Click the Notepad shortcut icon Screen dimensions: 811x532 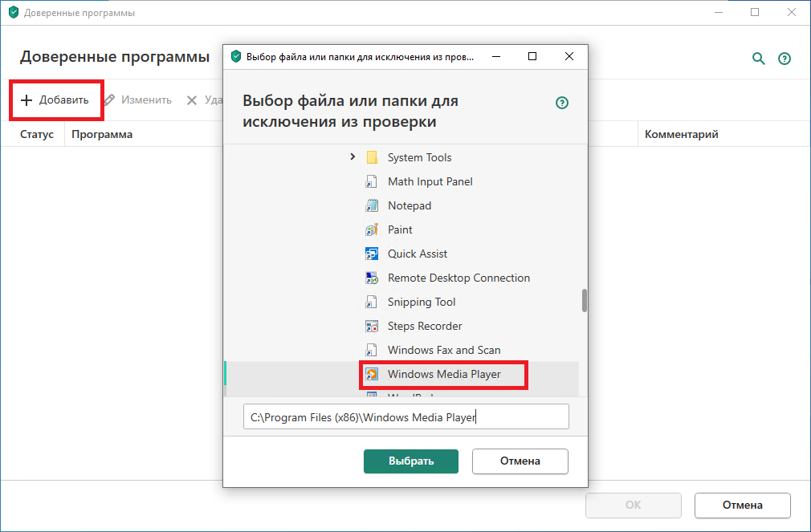(372, 205)
